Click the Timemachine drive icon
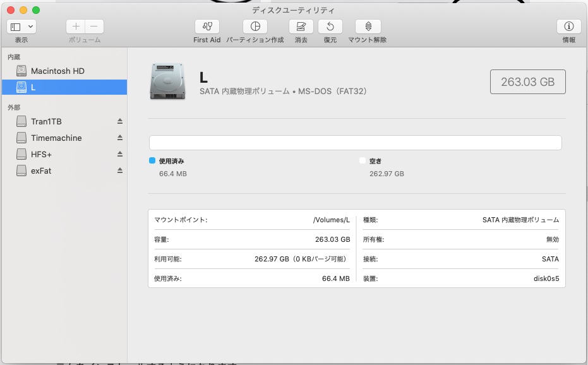 [21, 138]
